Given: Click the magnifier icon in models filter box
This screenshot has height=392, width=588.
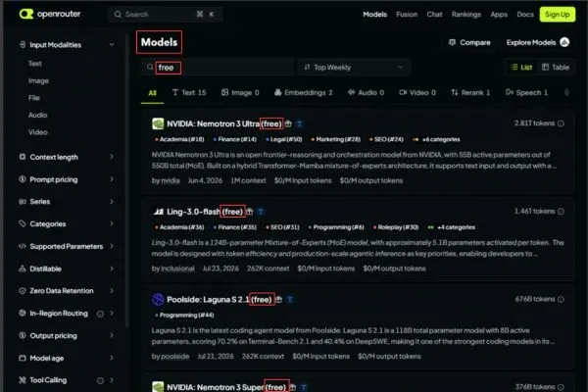Looking at the screenshot, I should (150, 68).
